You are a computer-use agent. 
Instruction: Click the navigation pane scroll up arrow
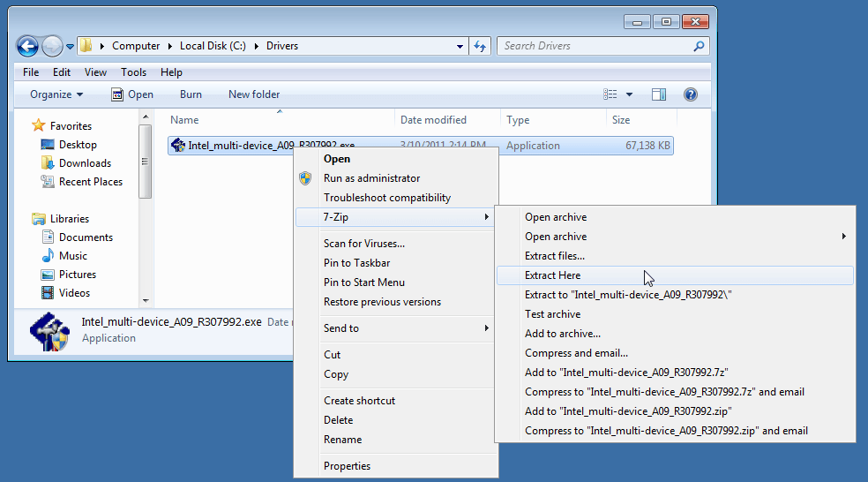(145, 117)
